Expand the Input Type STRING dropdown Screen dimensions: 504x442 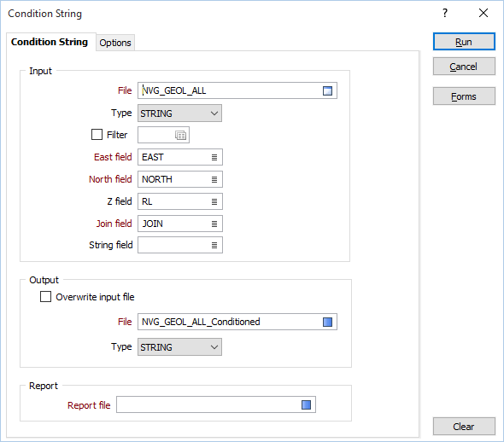pos(179,113)
